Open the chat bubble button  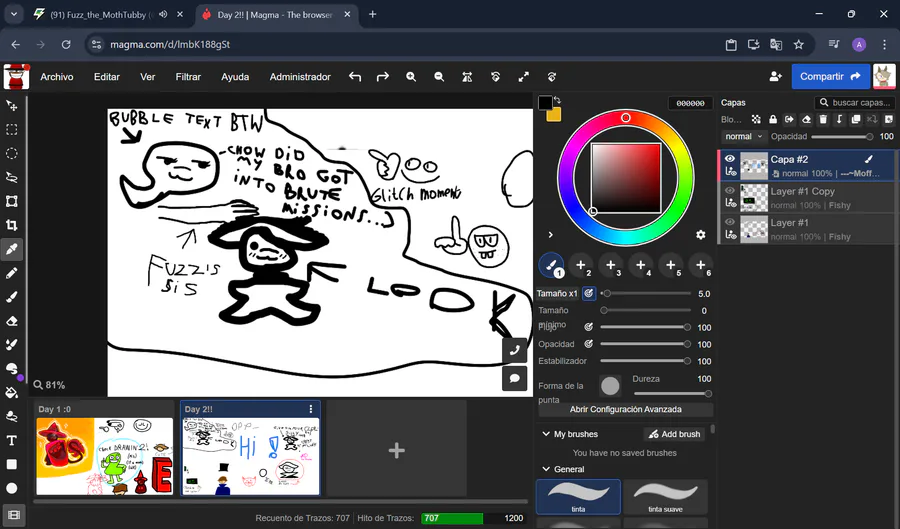pyautogui.click(x=515, y=378)
